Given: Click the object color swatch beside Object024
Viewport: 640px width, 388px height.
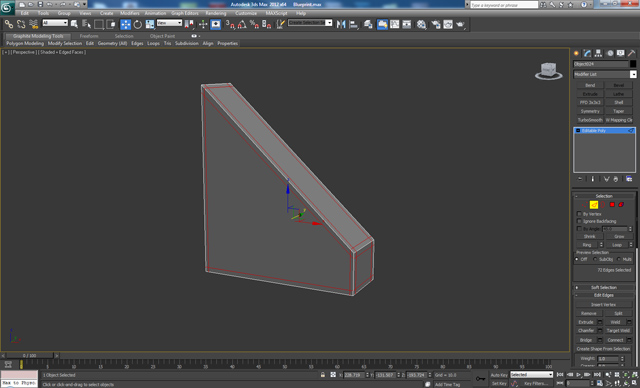Looking at the screenshot, I should (633, 64).
